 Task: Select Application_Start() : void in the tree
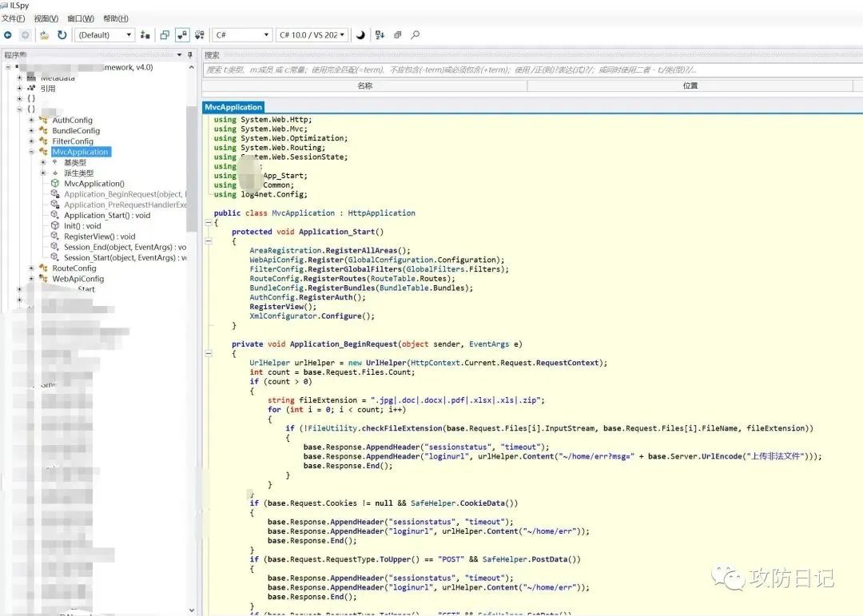pos(107,216)
